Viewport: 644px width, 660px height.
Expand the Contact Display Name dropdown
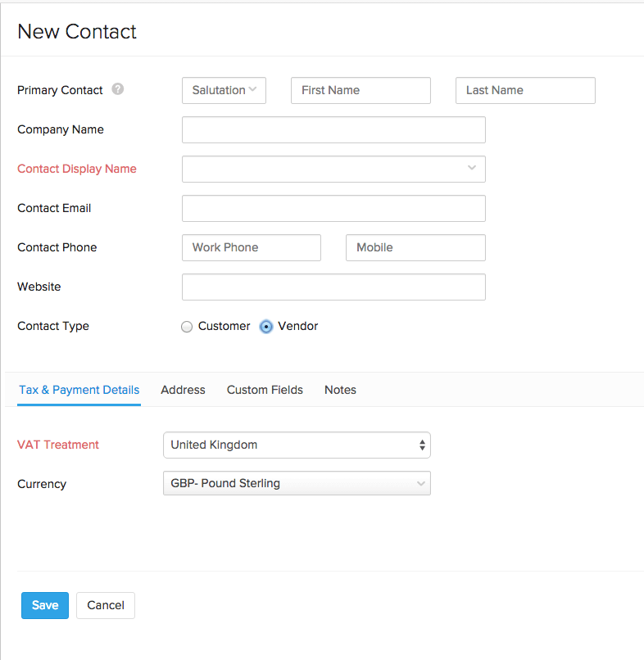point(333,169)
